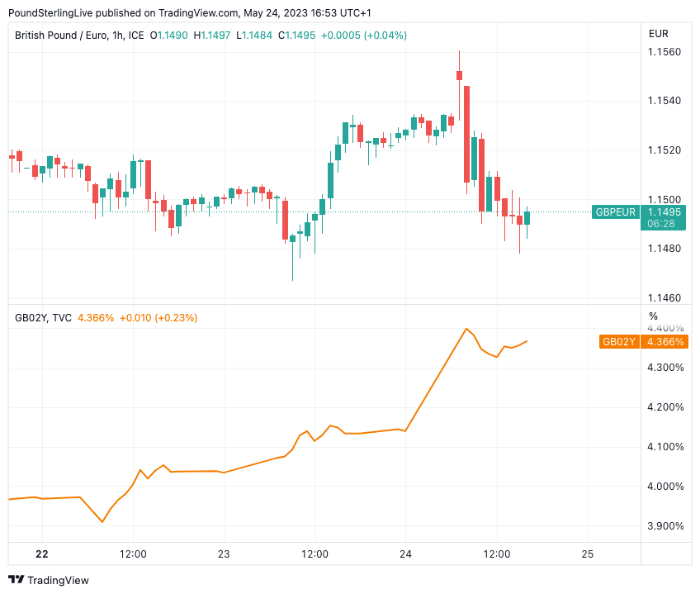This screenshot has height=594, width=700.
Task: Click the orange GB02Y axis label
Action: pos(619,341)
